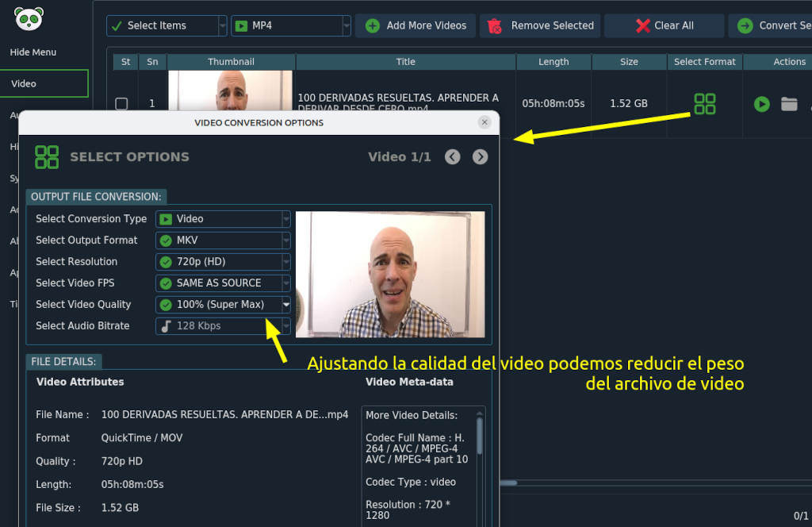This screenshot has height=527, width=812.
Task: Click the File Name value in File Details
Action: tap(224, 414)
